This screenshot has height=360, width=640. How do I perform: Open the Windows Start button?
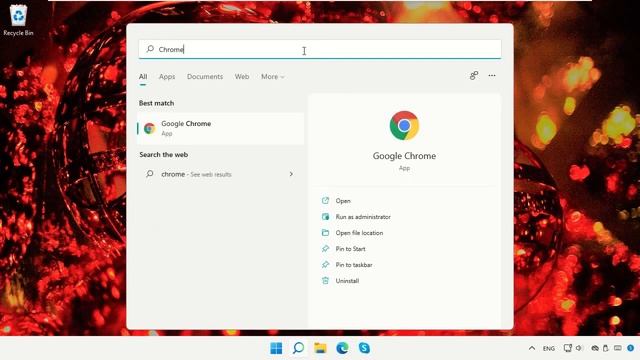(x=276, y=348)
